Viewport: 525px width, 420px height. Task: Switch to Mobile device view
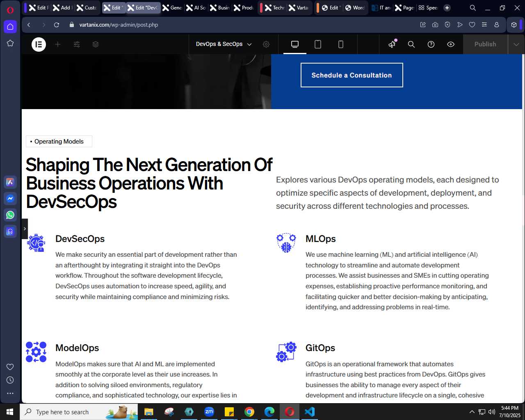[x=341, y=44]
